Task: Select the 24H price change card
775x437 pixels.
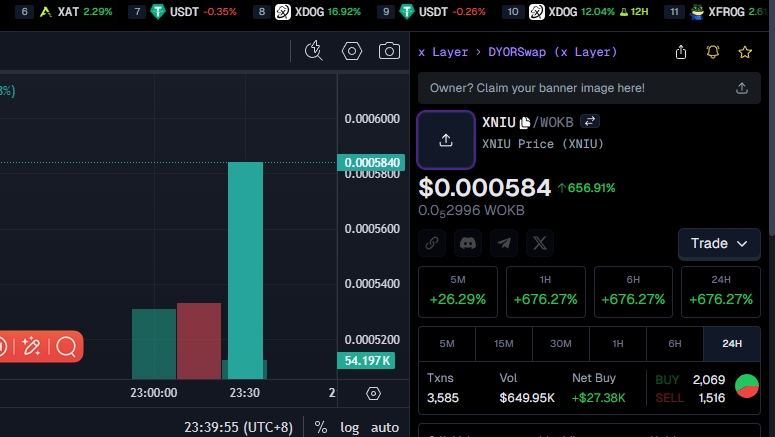Action: (x=721, y=292)
